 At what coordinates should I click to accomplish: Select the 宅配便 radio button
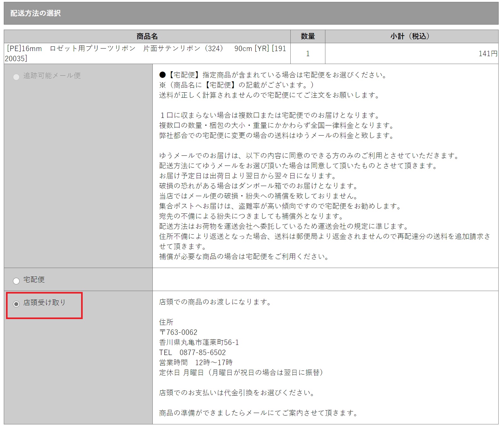pos(16,281)
